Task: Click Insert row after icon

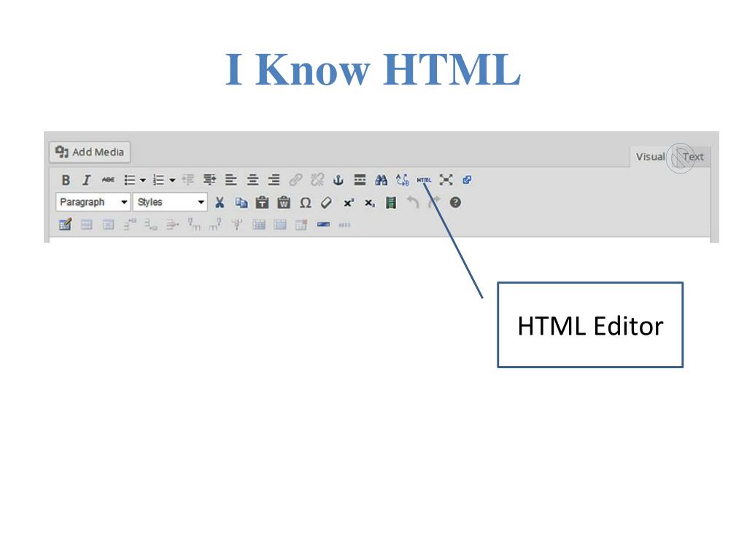Action: tap(150, 225)
